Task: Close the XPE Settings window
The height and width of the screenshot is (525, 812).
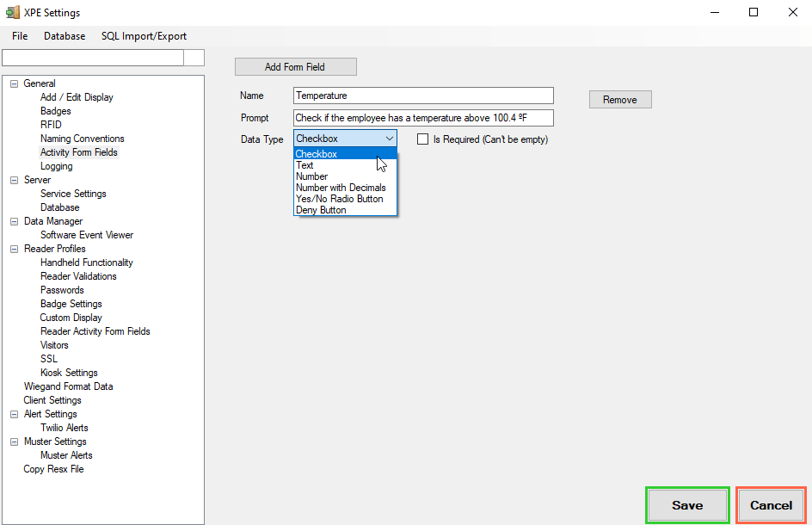Action: [x=793, y=12]
